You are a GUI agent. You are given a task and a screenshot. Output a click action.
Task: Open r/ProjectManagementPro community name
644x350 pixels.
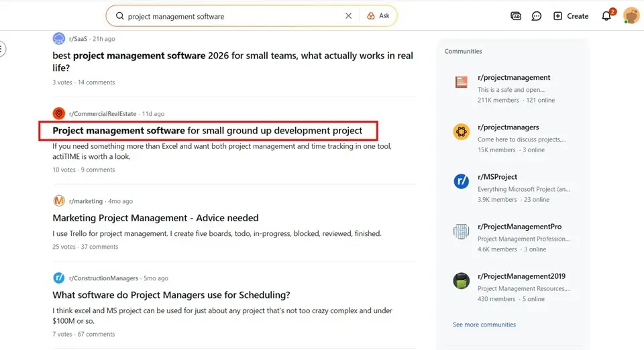click(519, 227)
